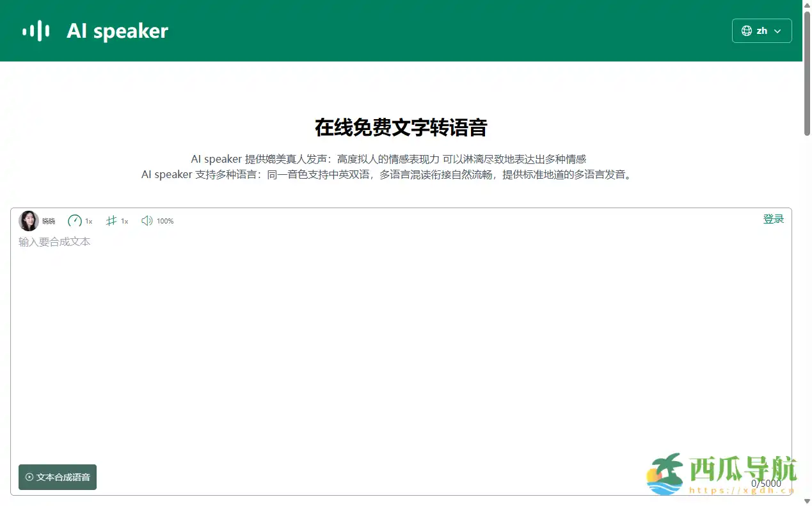
Task: Click the AI speaker title in header
Action: click(x=117, y=30)
